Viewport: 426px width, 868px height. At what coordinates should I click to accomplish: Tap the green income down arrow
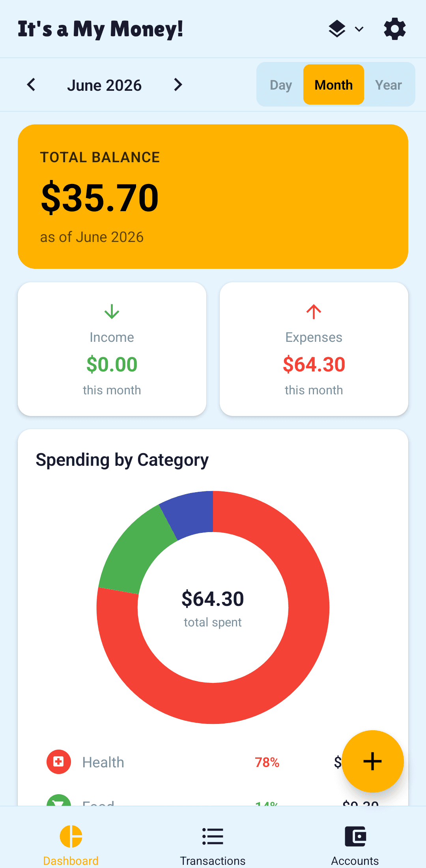(112, 311)
